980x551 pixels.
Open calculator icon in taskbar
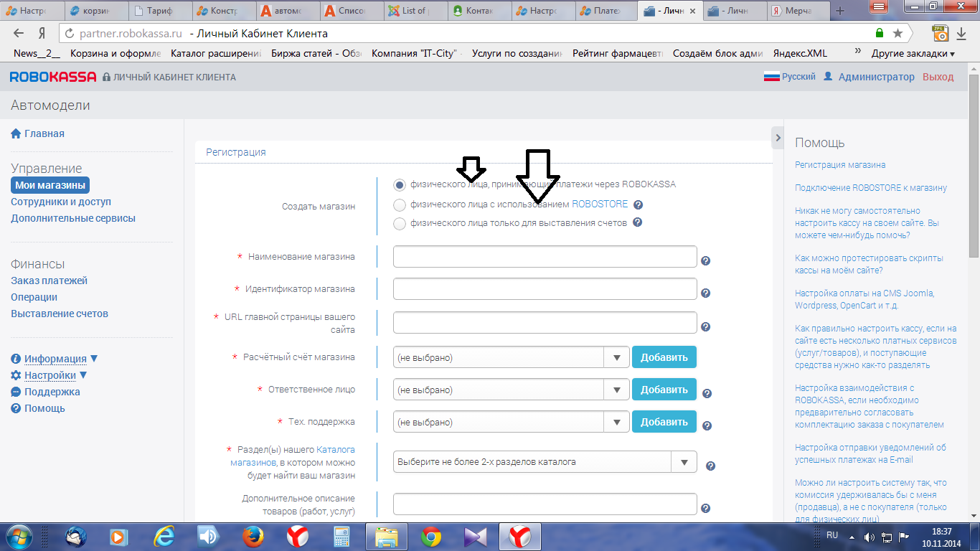click(x=341, y=536)
